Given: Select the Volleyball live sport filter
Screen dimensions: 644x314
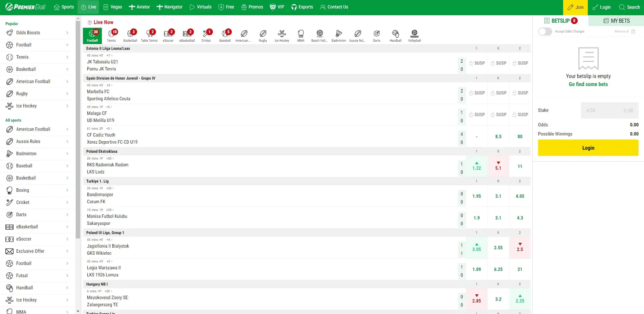Looking at the screenshot, I should [x=414, y=36].
